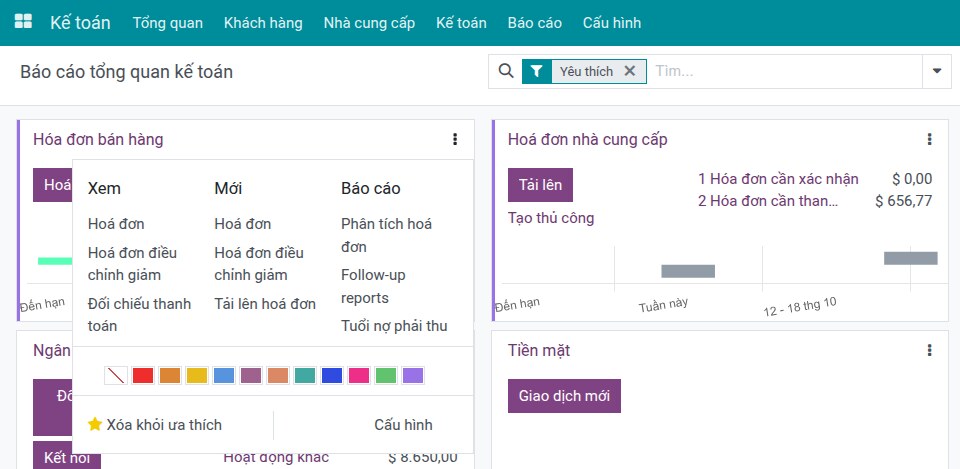
Task: Choose the green color swatch
Action: pos(386,375)
